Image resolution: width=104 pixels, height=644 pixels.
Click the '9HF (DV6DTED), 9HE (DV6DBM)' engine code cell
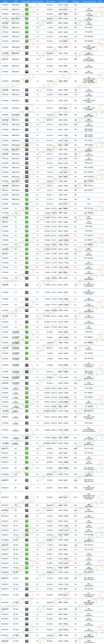click(89, 108)
